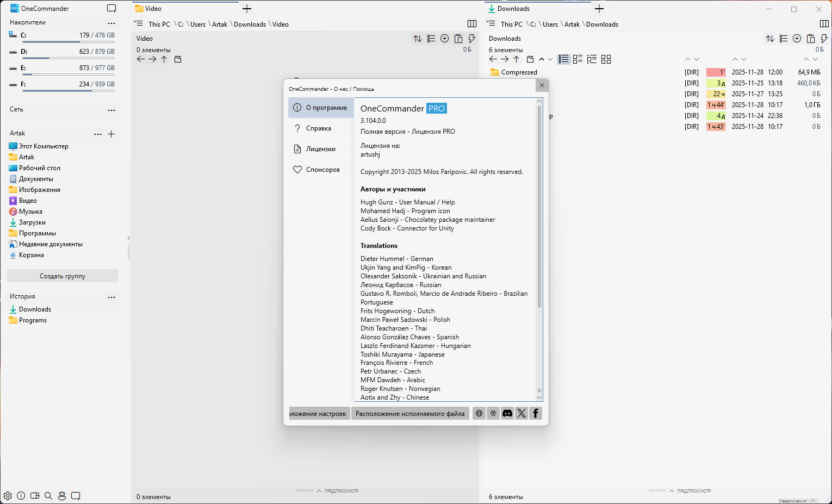Go up one folder in Downloads pane
Viewport: 832px width, 504px height.
517,59
